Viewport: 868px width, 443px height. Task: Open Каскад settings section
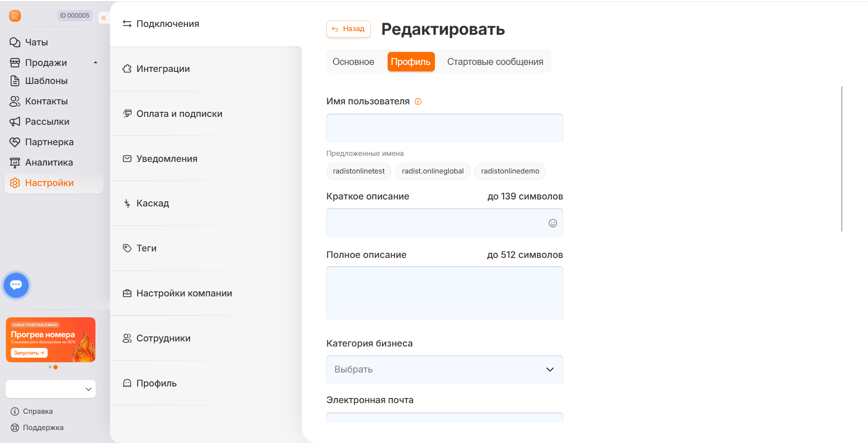[206, 203]
